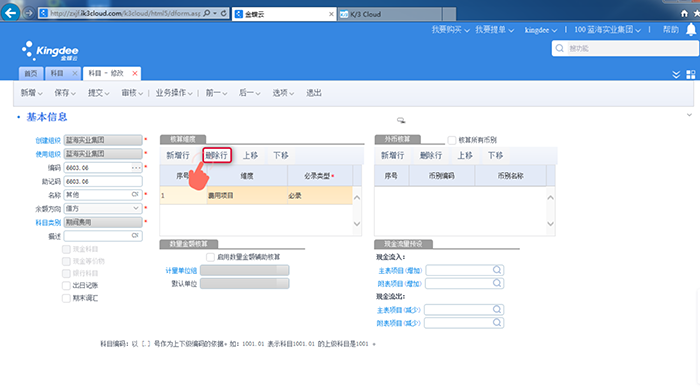Expand the 余额方向 combo box

(136, 208)
